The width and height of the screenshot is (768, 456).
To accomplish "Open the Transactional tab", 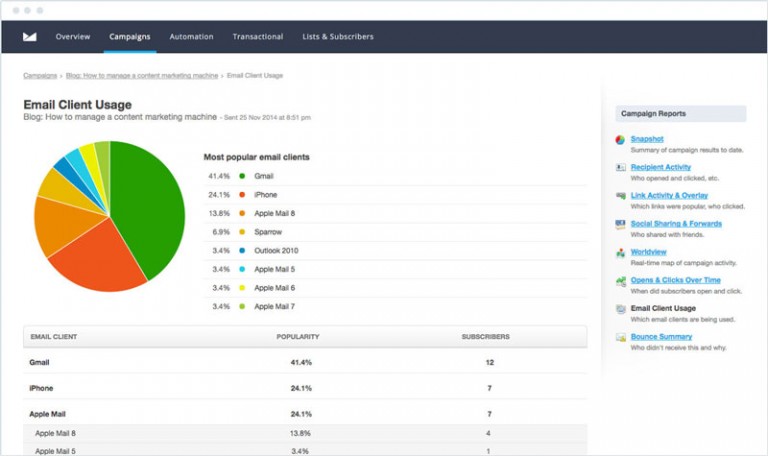I will (x=258, y=37).
